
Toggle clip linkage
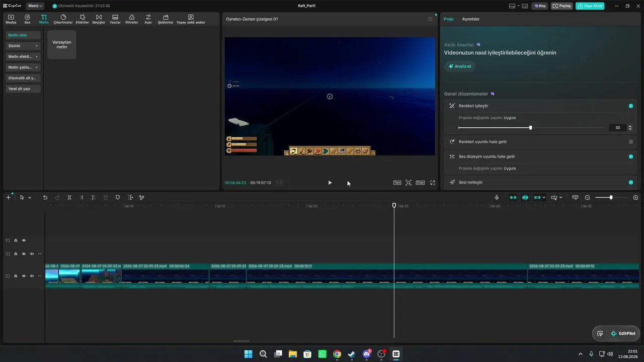(x=537, y=198)
